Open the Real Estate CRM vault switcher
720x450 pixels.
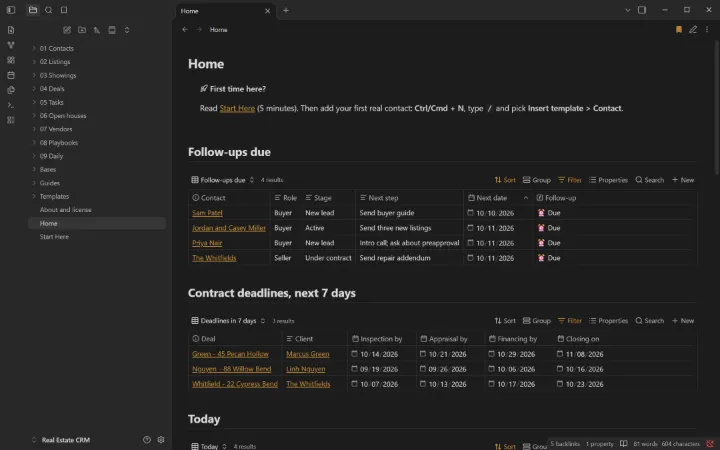coord(61,440)
